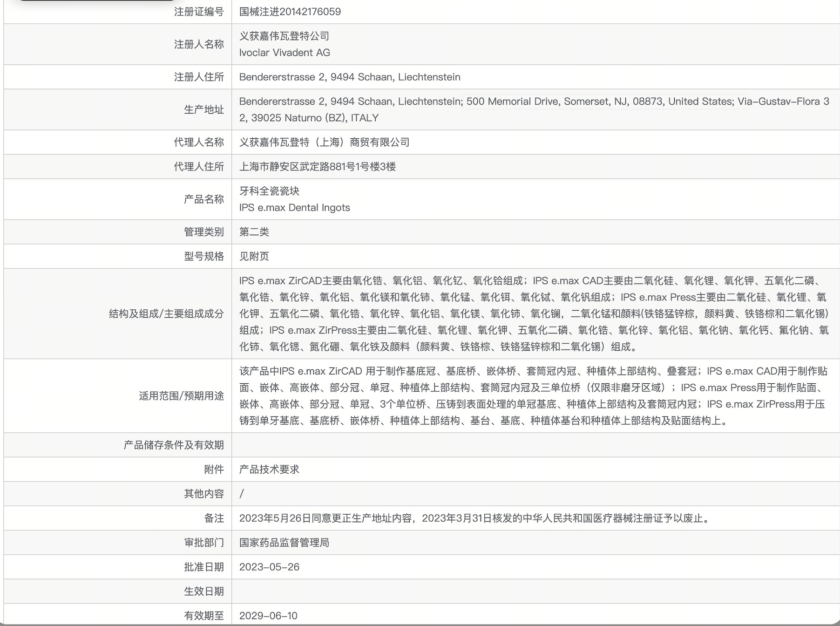Click the 注册人住所 label
Viewport: 840px width, 626px height.
pos(199,77)
